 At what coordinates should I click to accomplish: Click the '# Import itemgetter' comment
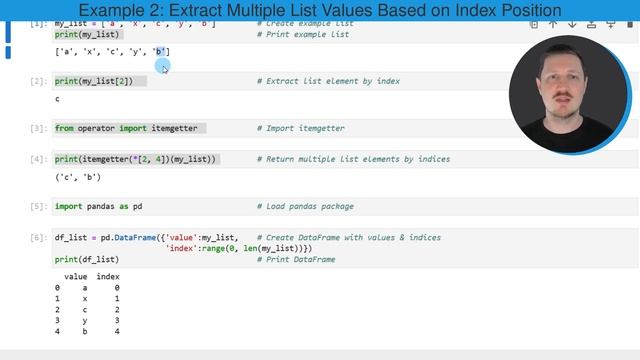click(x=300, y=128)
